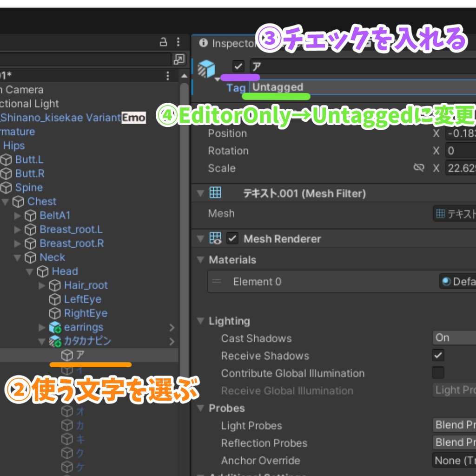This screenshot has height=476, width=476.
Task: Open カタカナピン prefab via right chevron
Action: [172, 342]
